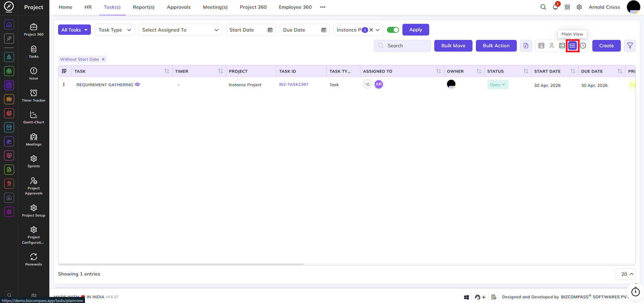Viewport: 644px width, 303px height.
Task: Click the Create button
Action: pos(606,46)
